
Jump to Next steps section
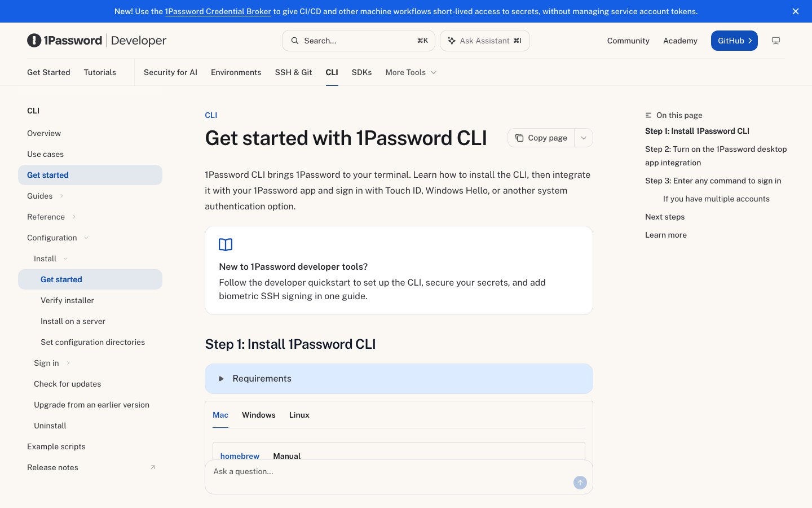[x=665, y=217]
